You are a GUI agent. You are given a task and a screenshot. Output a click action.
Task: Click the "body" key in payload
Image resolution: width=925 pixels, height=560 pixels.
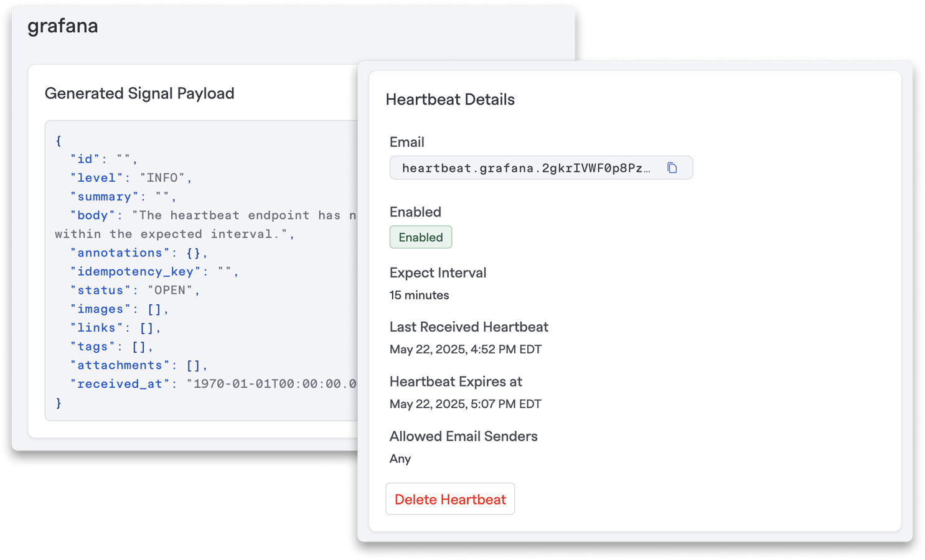[93, 216]
